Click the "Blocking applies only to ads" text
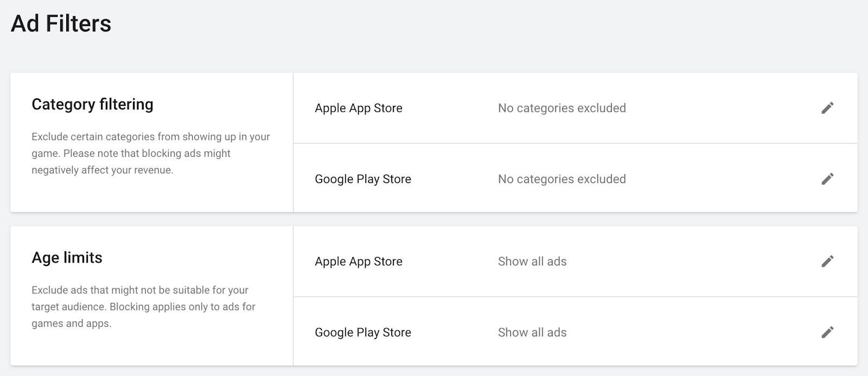Viewport: 868px width, 376px height. pos(182,307)
